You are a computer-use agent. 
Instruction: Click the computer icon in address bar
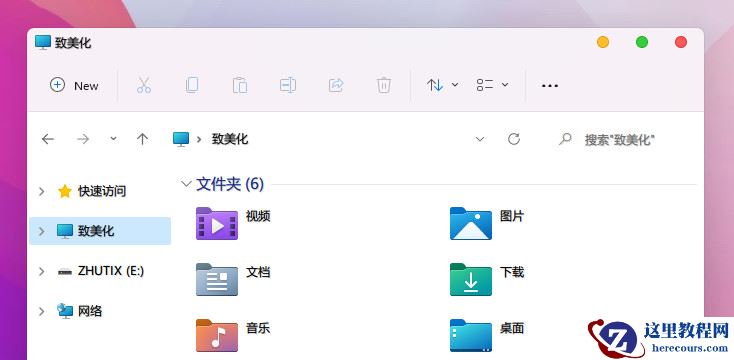click(x=181, y=139)
